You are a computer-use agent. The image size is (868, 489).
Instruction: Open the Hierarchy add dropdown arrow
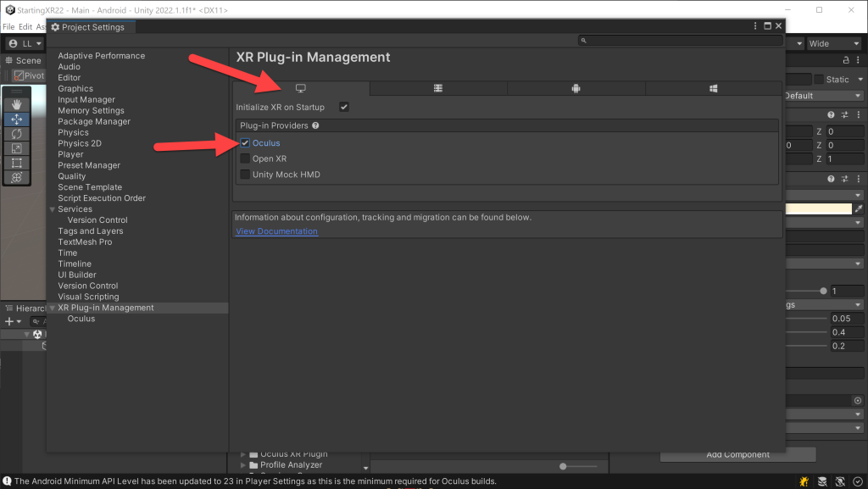point(19,321)
